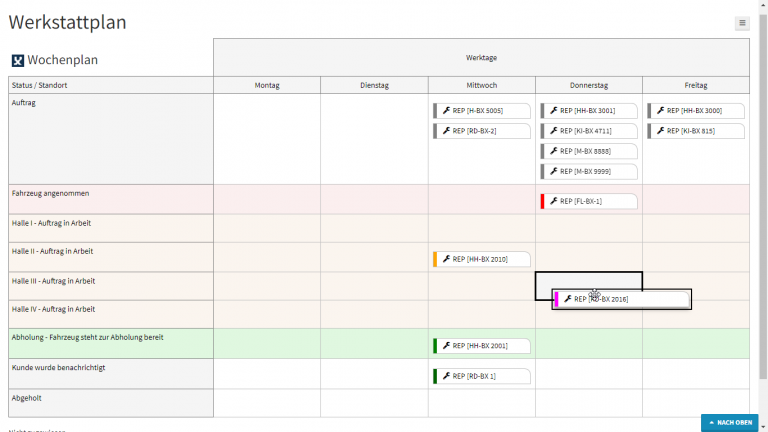768x432 pixels.
Task: Select order card REP [KI-BX 815]
Action: (696, 131)
